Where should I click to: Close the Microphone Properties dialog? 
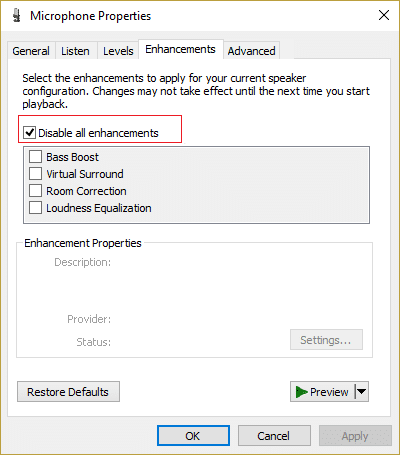tap(384, 15)
